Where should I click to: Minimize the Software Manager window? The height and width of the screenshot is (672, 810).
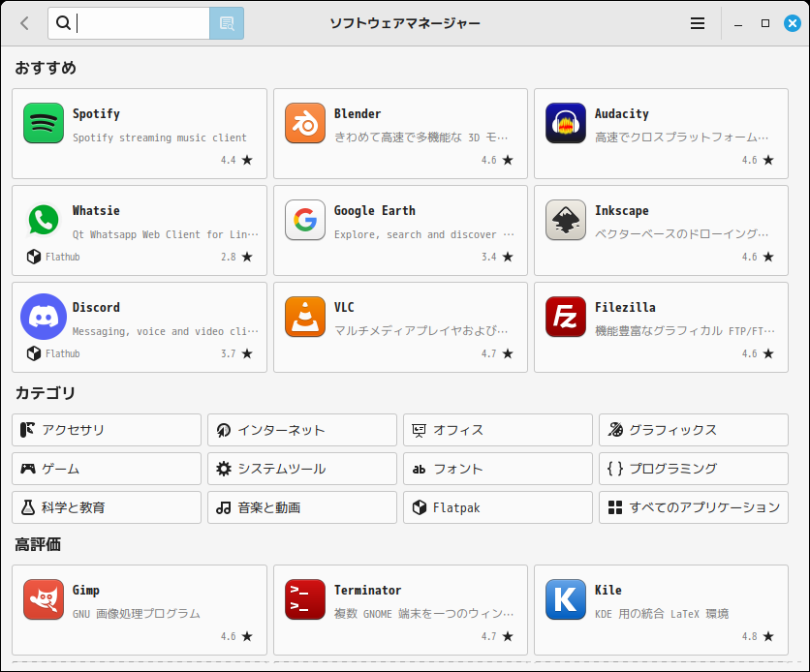tap(738, 23)
